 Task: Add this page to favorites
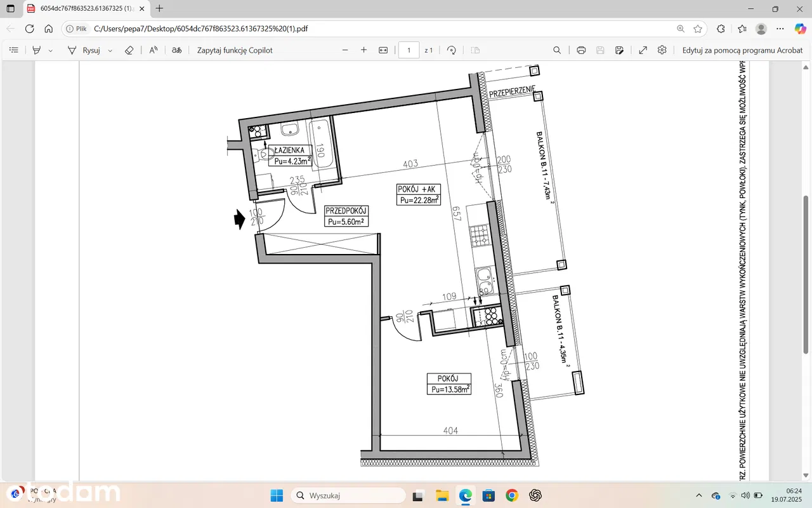tap(698, 29)
